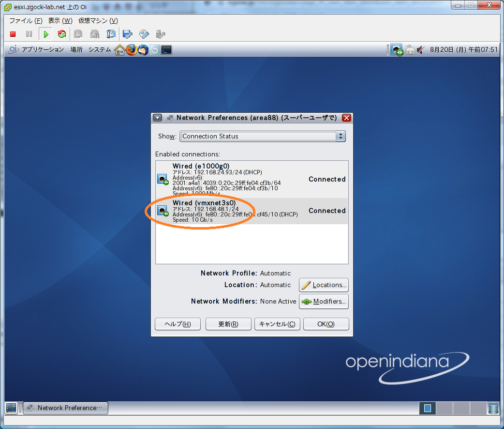Click the OK(O) button
The image size is (504, 429).
[x=326, y=324]
